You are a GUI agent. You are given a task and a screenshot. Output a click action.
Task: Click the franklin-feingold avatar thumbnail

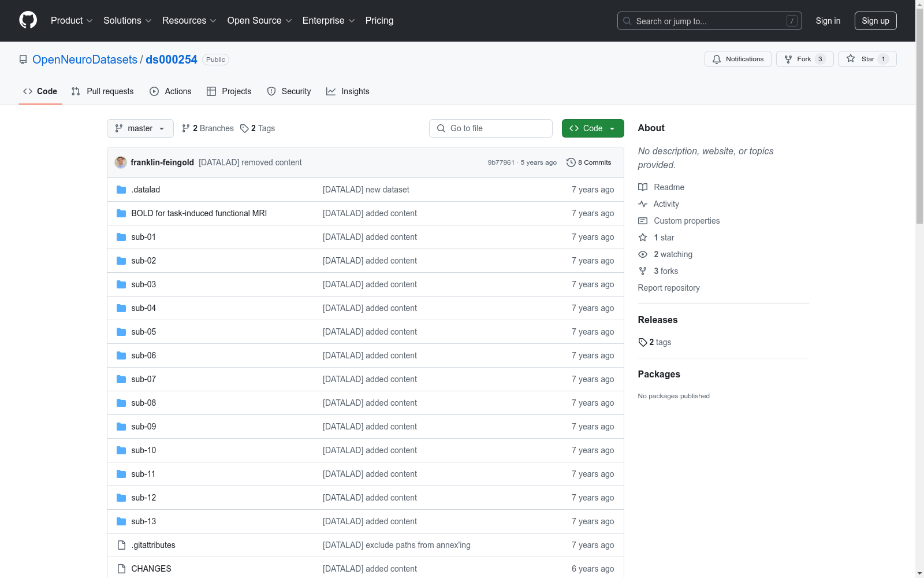coord(121,162)
